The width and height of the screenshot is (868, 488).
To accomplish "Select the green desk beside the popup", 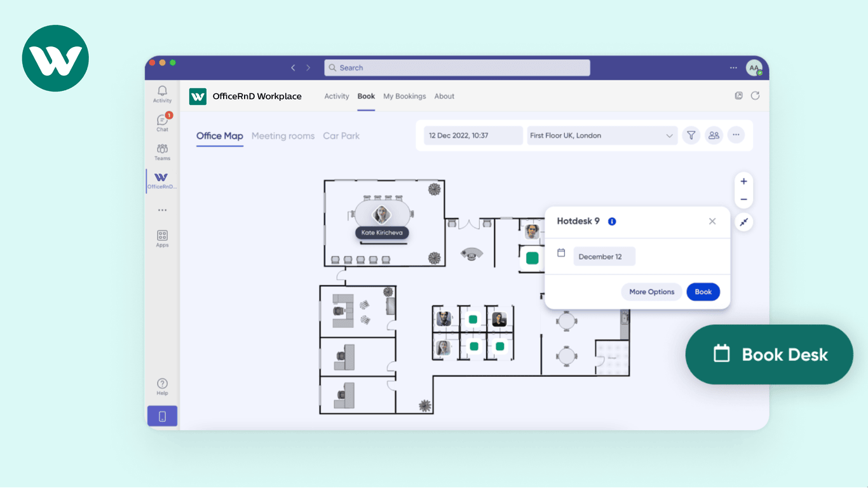I will [532, 258].
